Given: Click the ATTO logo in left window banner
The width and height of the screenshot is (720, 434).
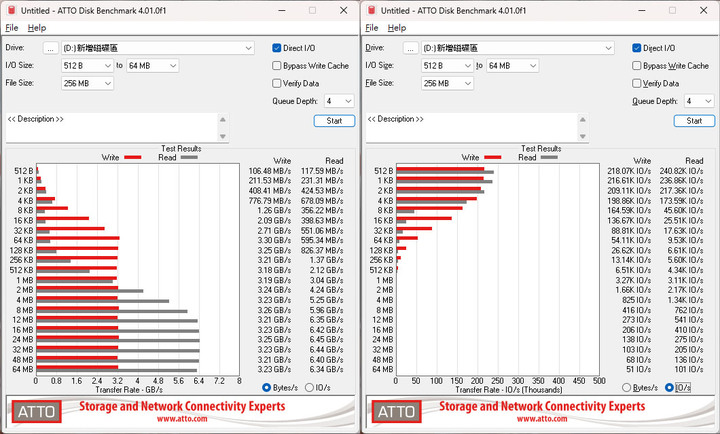Looking at the screenshot, I should coord(36,412).
